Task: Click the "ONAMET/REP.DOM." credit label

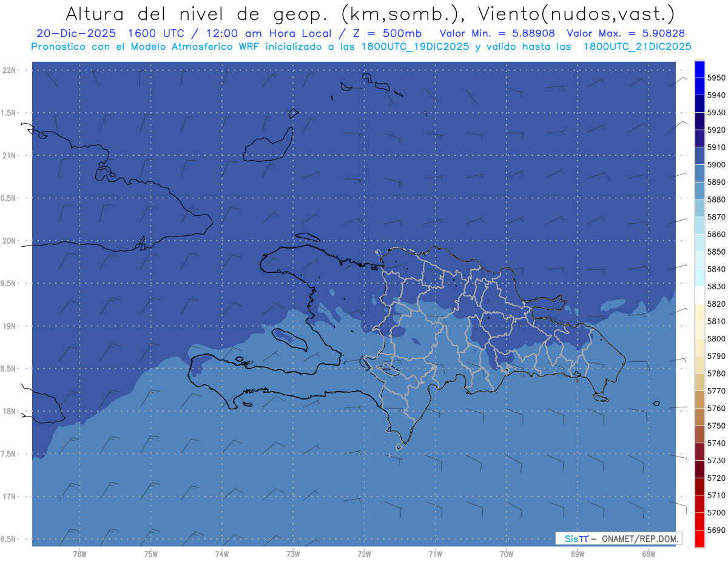Action: click(x=640, y=538)
